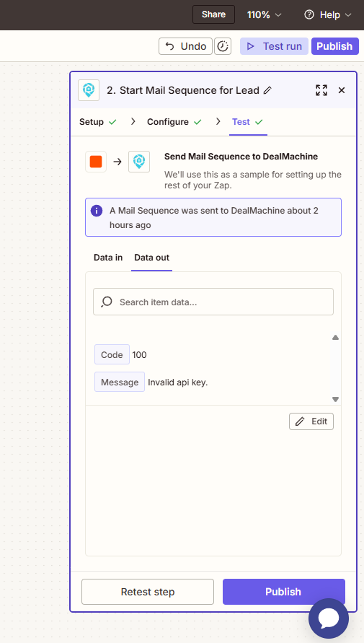Click the DealMachine app icon in step header
Viewport: 364px width, 643px height.
pyautogui.click(x=89, y=90)
